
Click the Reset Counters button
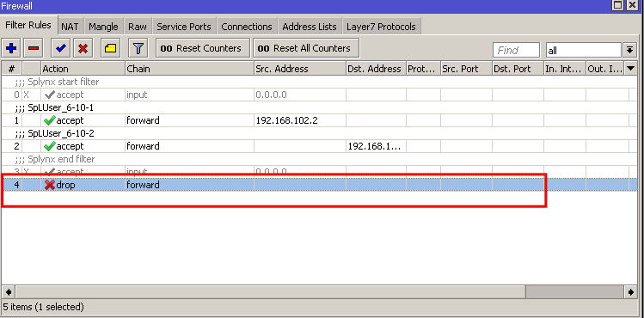tap(203, 48)
